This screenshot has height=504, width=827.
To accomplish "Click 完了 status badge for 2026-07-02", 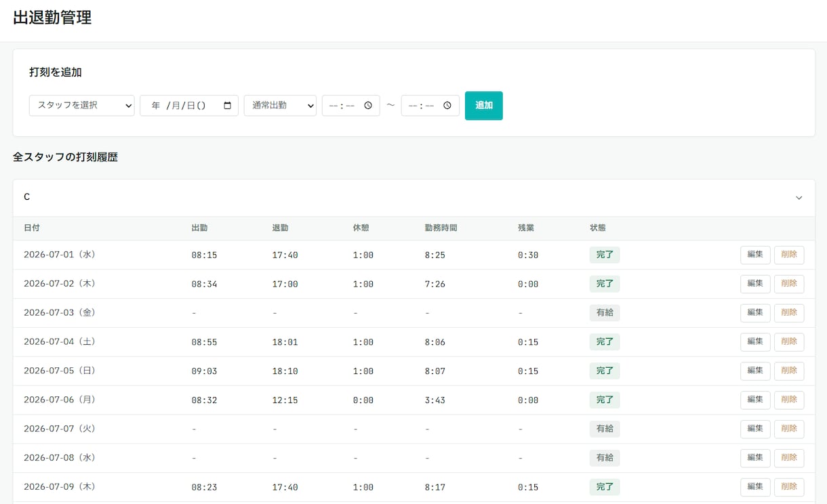I will pyautogui.click(x=605, y=284).
